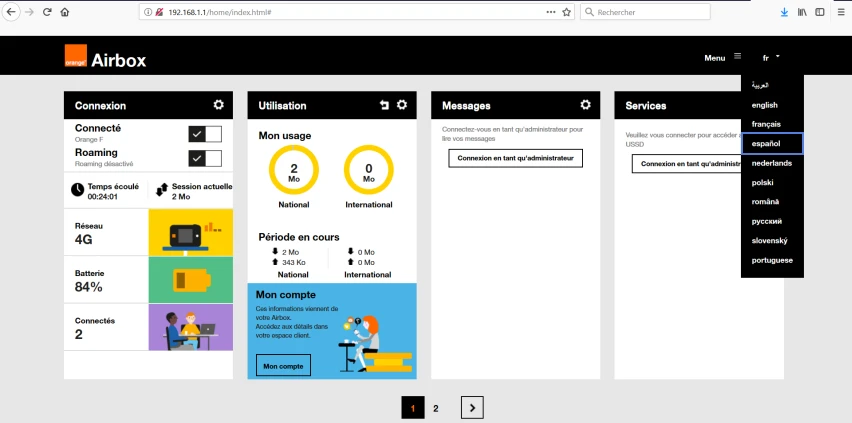Select polski language option
852x423 pixels.
[x=762, y=183]
